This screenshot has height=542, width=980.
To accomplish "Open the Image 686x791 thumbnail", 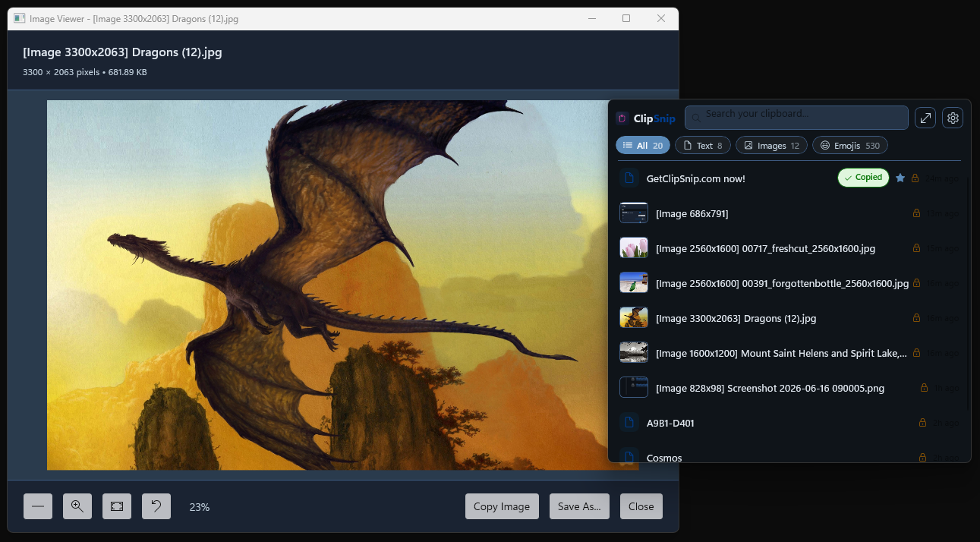I will [x=634, y=213].
